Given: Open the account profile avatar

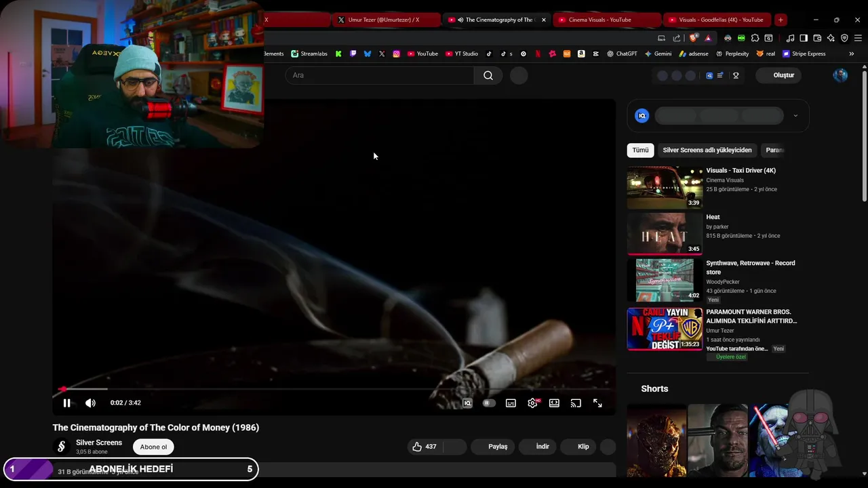Looking at the screenshot, I should pos(840,75).
